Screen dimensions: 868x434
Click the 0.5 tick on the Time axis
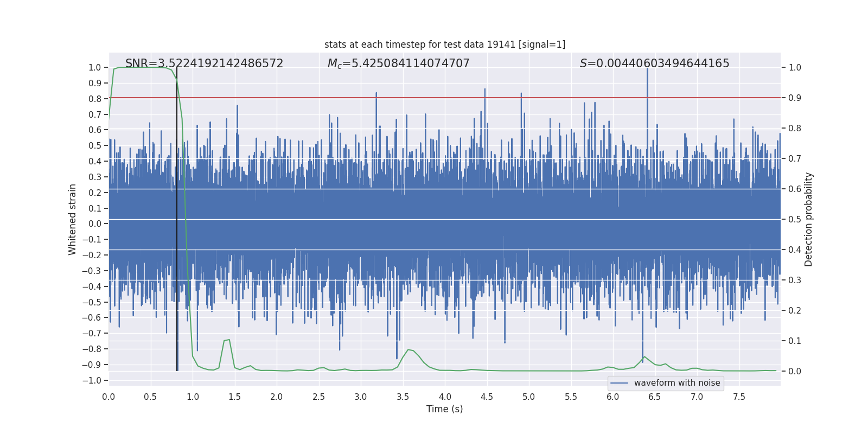tap(150, 397)
